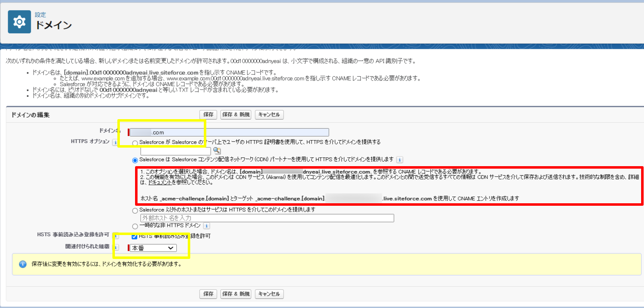Click the HSTS 事前読み込み登録を許可 field label
644x308 pixels.
click(x=73, y=235)
